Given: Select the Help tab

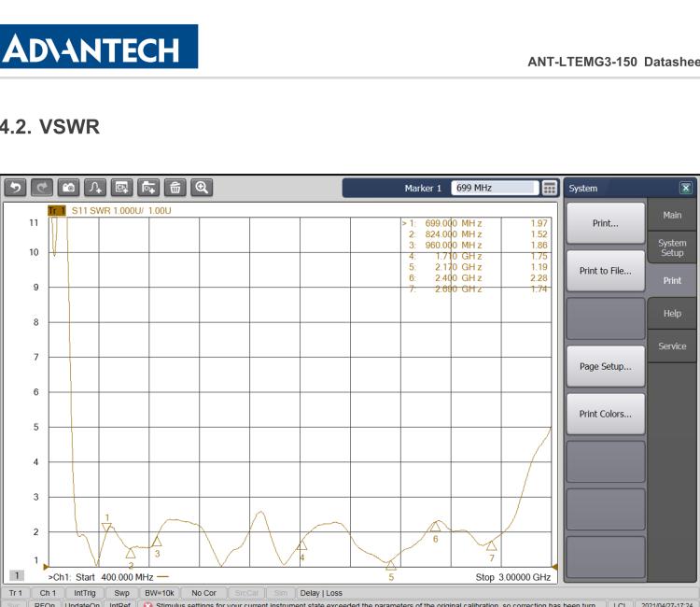Looking at the screenshot, I should 672,314.
